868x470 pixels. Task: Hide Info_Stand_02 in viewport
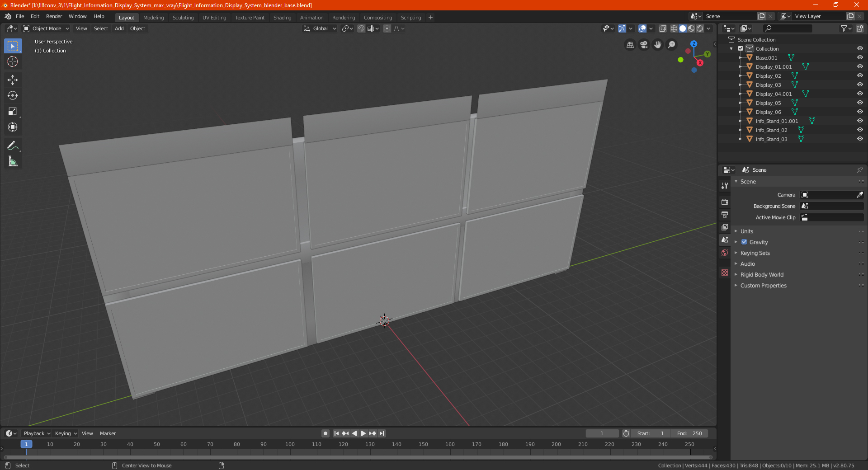pyautogui.click(x=860, y=130)
